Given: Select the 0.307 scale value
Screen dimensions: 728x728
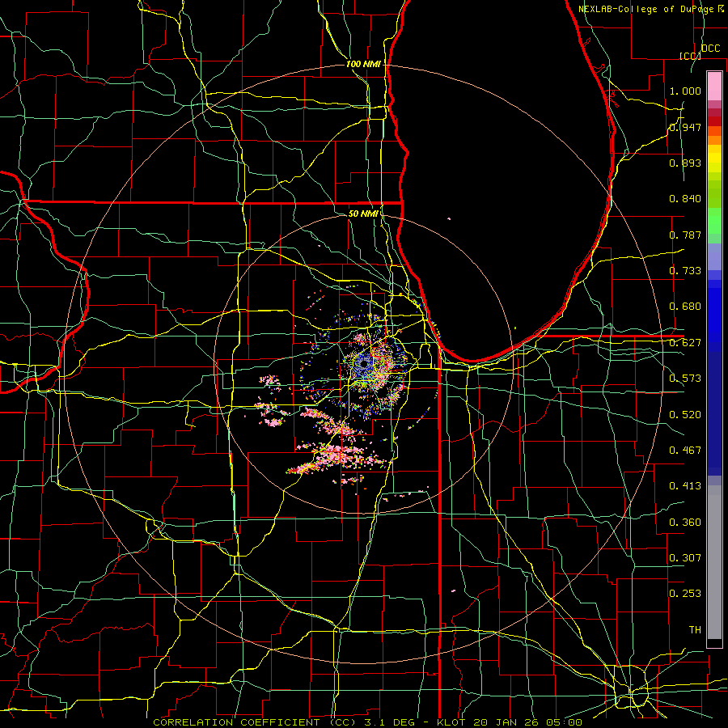Looking at the screenshot, I should (x=685, y=558).
